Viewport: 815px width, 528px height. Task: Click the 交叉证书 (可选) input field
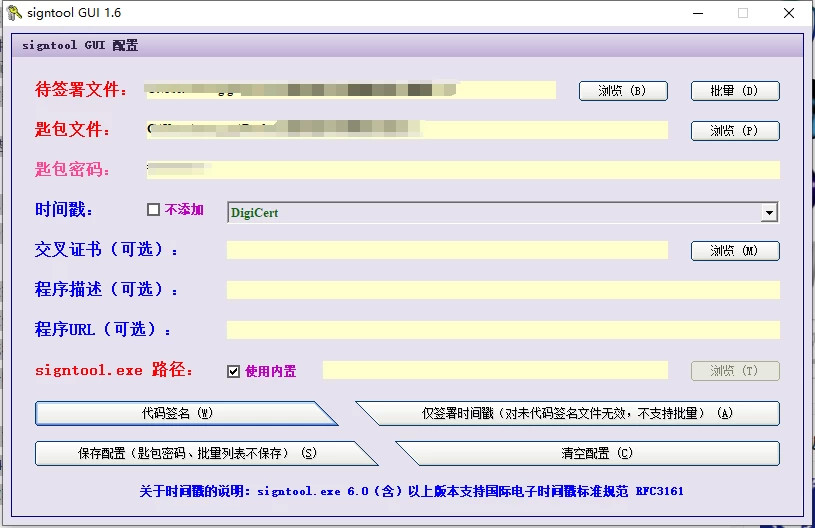[447, 250]
